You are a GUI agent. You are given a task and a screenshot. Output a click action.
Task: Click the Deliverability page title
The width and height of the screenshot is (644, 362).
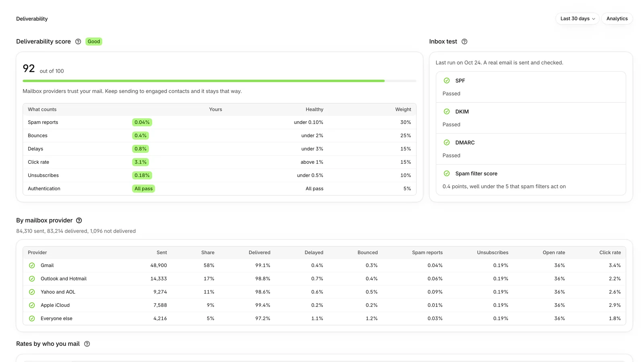(32, 19)
